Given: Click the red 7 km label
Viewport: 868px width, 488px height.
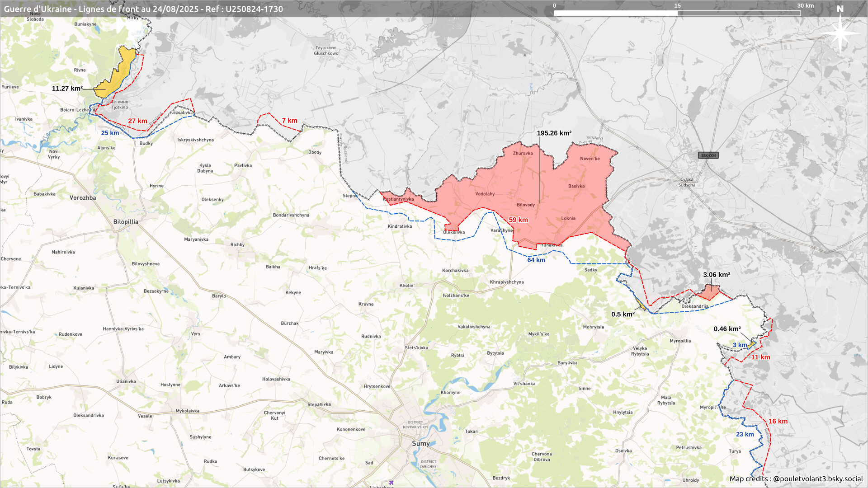Looking at the screenshot, I should tap(289, 121).
